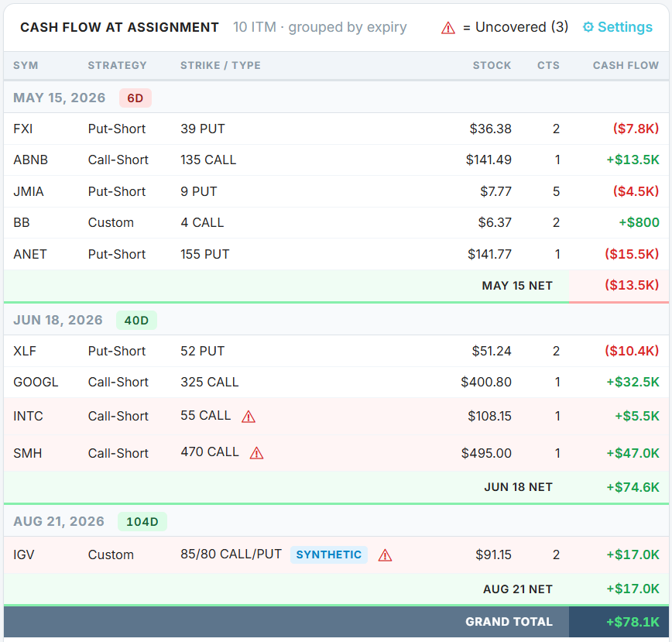672x642 pixels.
Task: Click the 155 PUT strike cell
Action: click(x=204, y=254)
